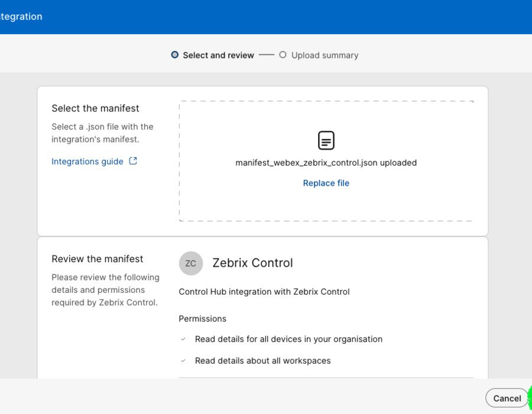Click 'Read details for all devices in your organisation'

(288, 339)
